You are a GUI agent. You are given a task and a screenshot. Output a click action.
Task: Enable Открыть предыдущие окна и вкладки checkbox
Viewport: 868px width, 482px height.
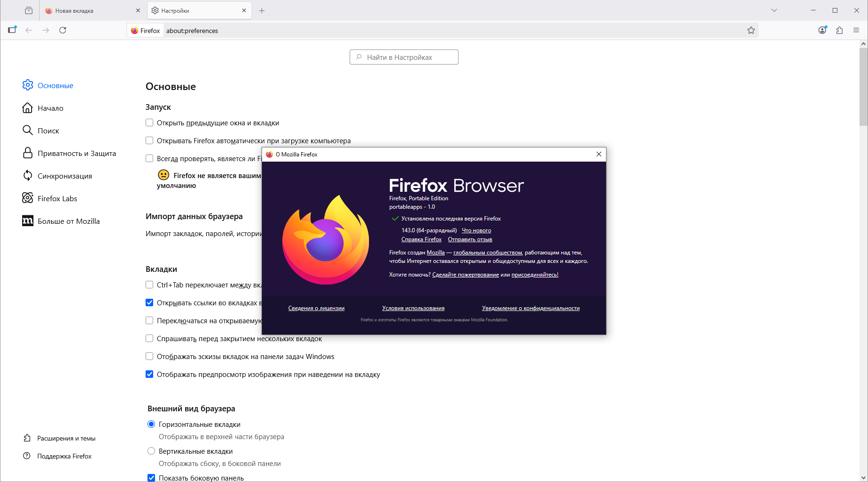tap(149, 123)
